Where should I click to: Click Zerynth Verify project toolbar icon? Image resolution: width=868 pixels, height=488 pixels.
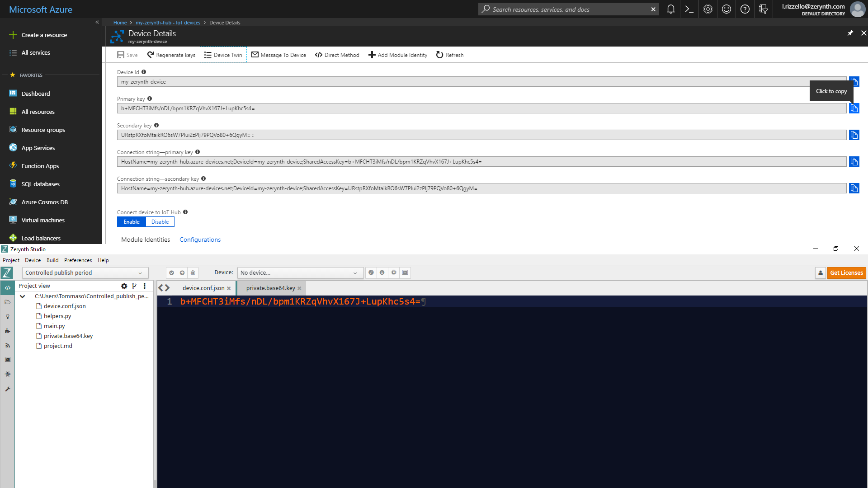click(x=171, y=272)
